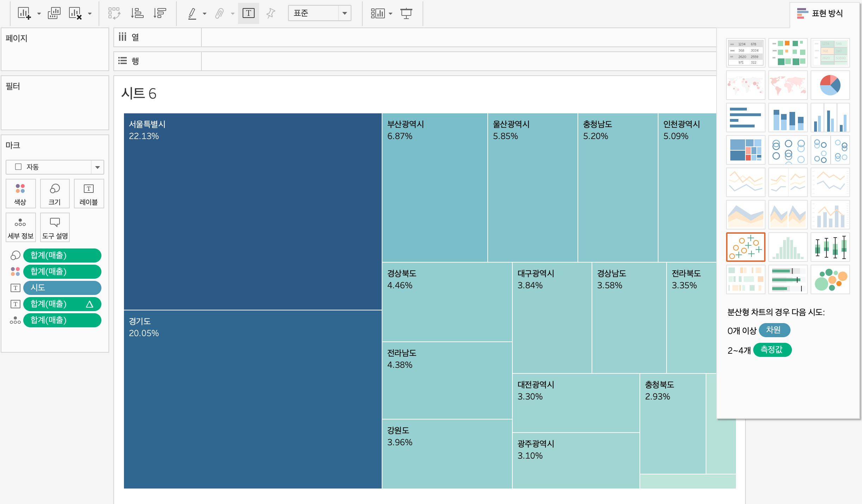Open the 도구 설명 tooltip card
The height and width of the screenshot is (504, 862).
click(x=55, y=227)
